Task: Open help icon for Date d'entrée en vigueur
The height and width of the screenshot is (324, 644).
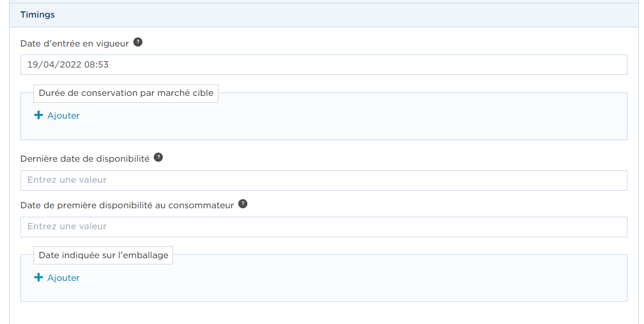Action: [x=138, y=42]
